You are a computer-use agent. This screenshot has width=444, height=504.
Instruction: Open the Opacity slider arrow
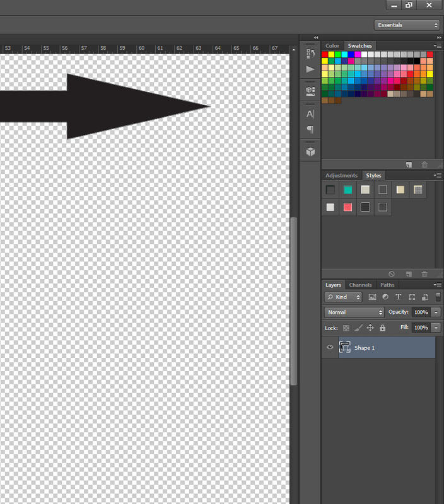[x=436, y=312]
